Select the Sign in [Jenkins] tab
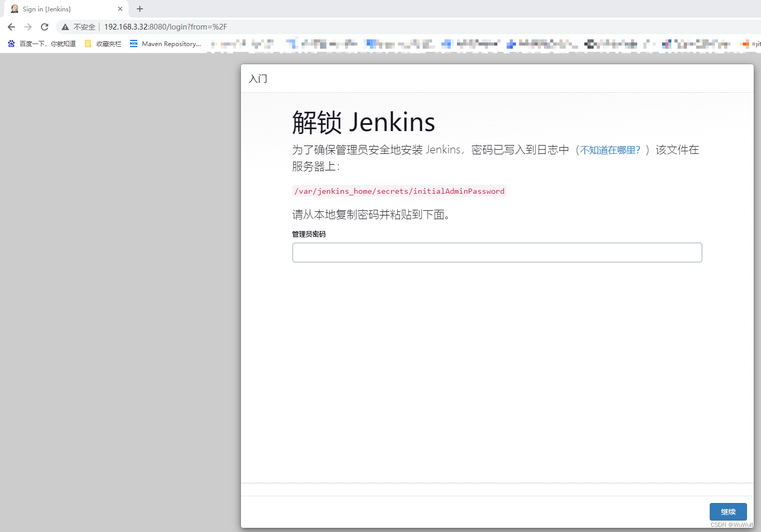The image size is (761, 532). [66, 9]
